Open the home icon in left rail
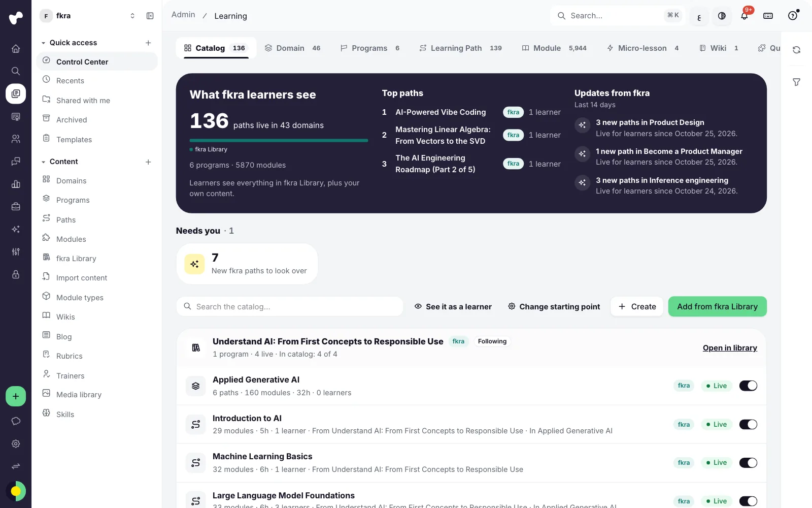The width and height of the screenshot is (812, 508). (16, 49)
